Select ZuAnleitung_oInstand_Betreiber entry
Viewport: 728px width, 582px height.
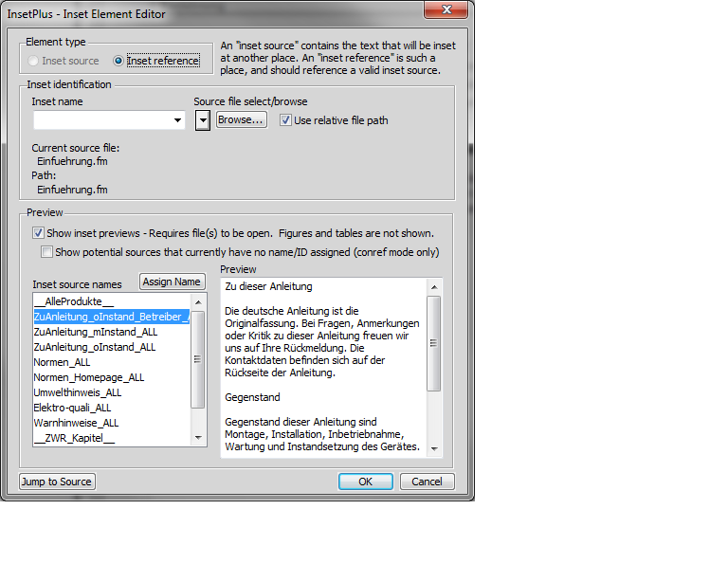pos(112,317)
